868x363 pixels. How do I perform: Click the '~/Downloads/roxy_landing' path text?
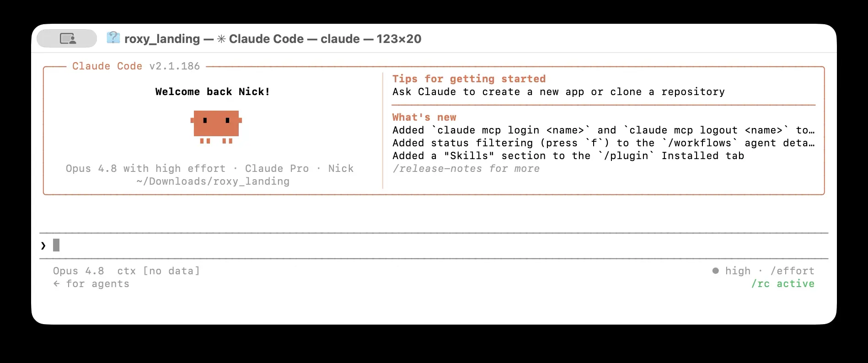point(213,181)
